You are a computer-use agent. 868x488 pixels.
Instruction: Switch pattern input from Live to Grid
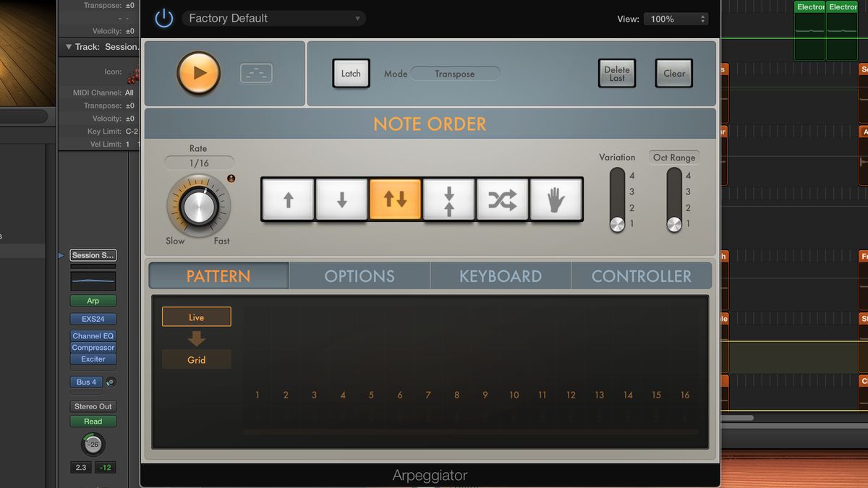196,359
